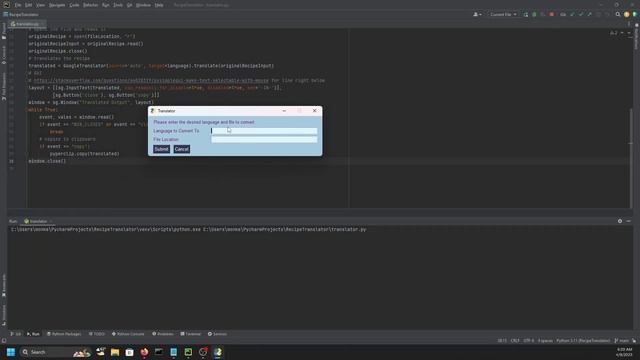The width and height of the screenshot is (640, 360).
Task: Open the user account dropdown in toolbar
Action: 477,14
